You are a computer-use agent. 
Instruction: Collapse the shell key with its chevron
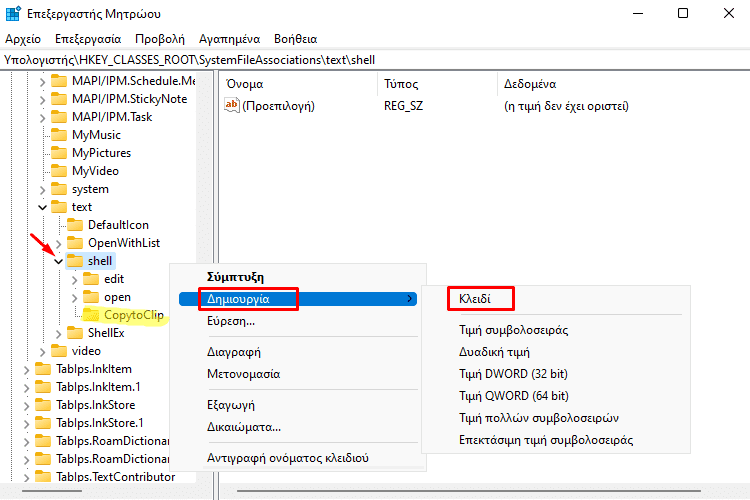[x=58, y=261]
